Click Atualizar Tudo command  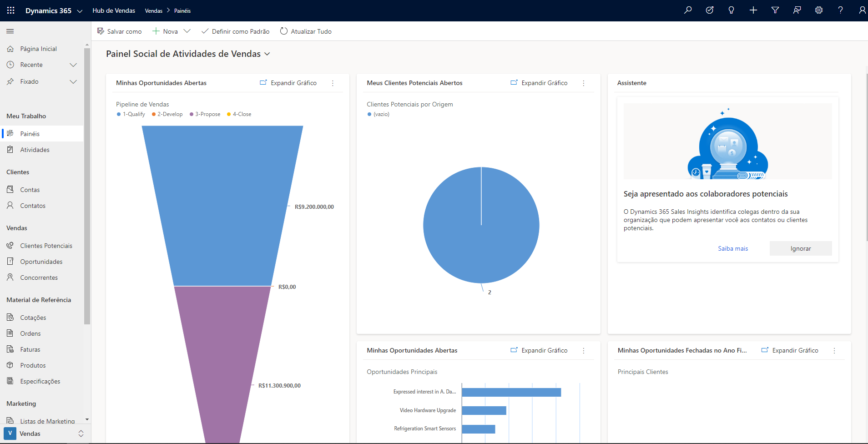pyautogui.click(x=306, y=31)
